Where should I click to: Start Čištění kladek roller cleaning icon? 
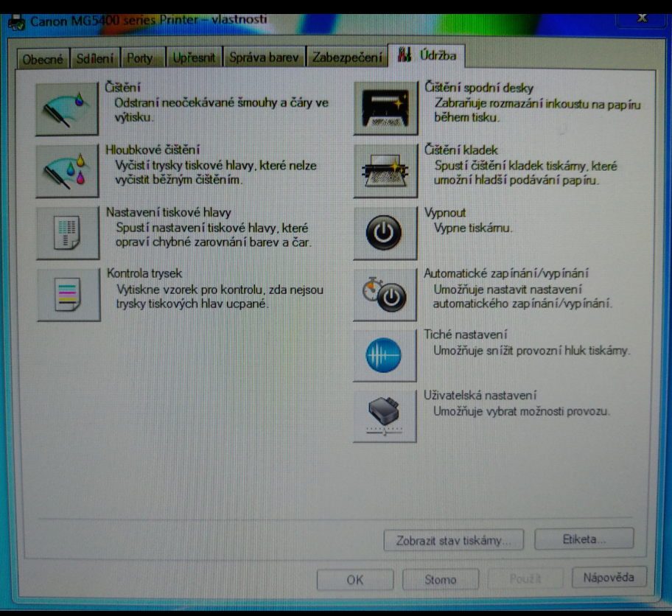click(385, 171)
